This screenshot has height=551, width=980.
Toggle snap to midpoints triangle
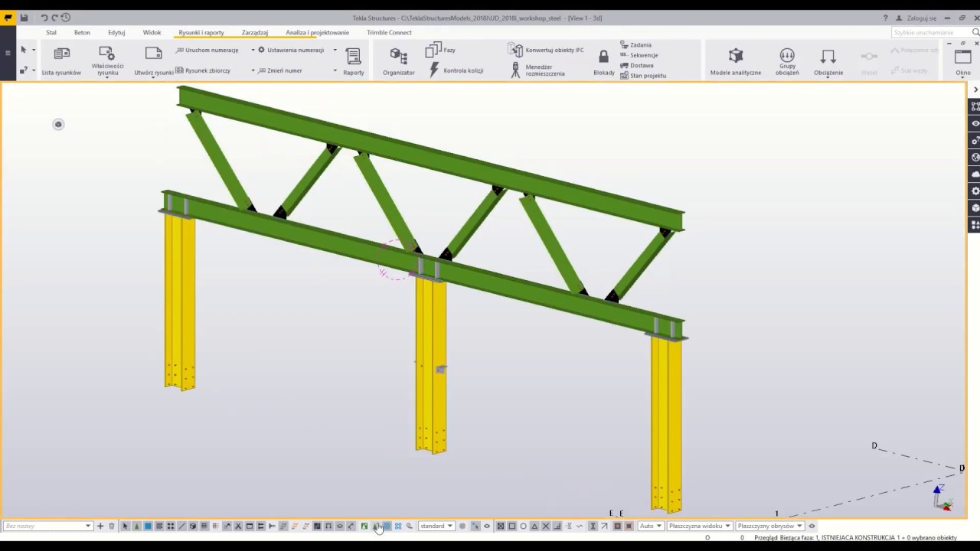(534, 526)
